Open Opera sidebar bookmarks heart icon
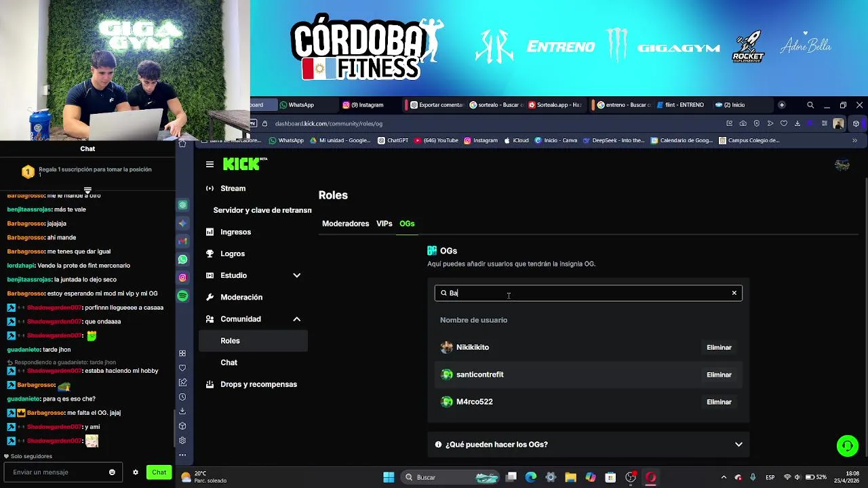The width and height of the screenshot is (868, 488). [x=182, y=368]
